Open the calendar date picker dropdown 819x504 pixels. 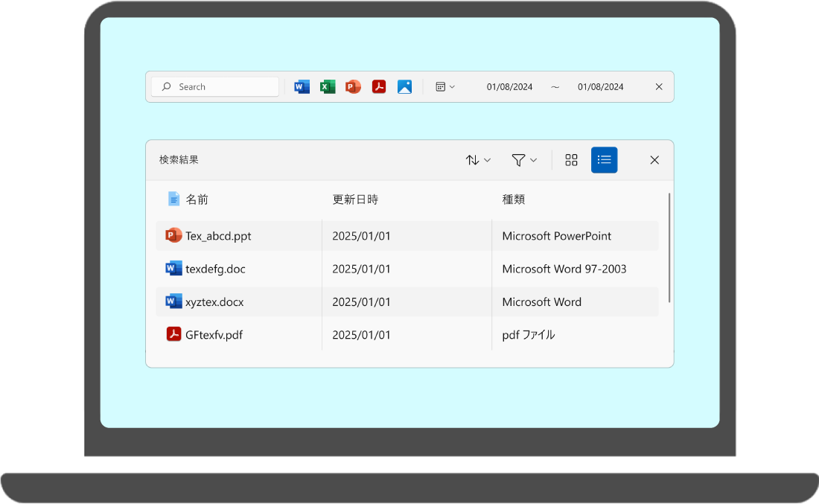pos(444,87)
